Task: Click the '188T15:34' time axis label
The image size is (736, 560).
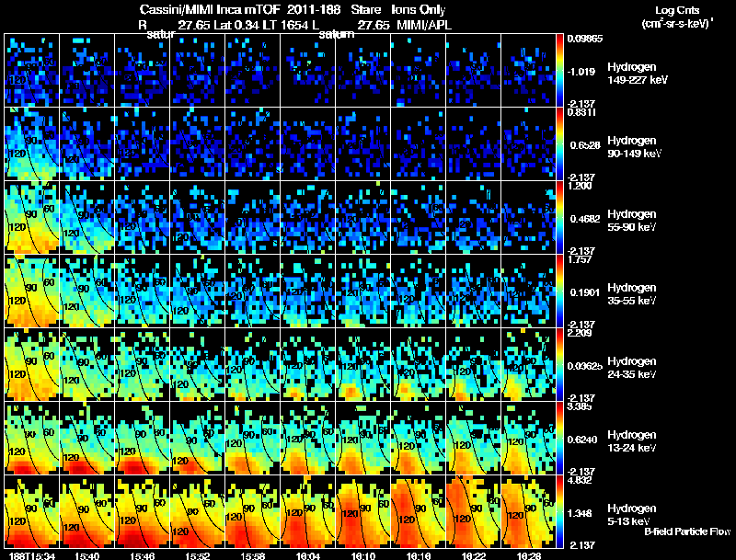Action: (x=32, y=555)
